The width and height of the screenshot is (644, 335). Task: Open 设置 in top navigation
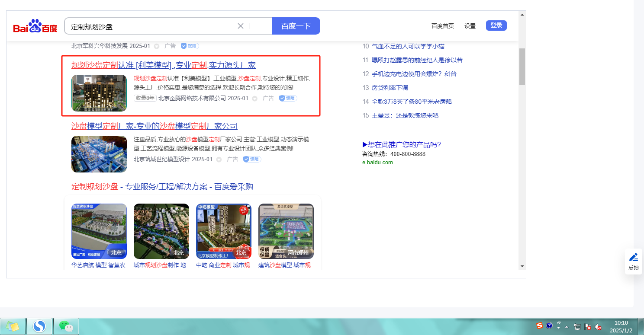tap(470, 26)
